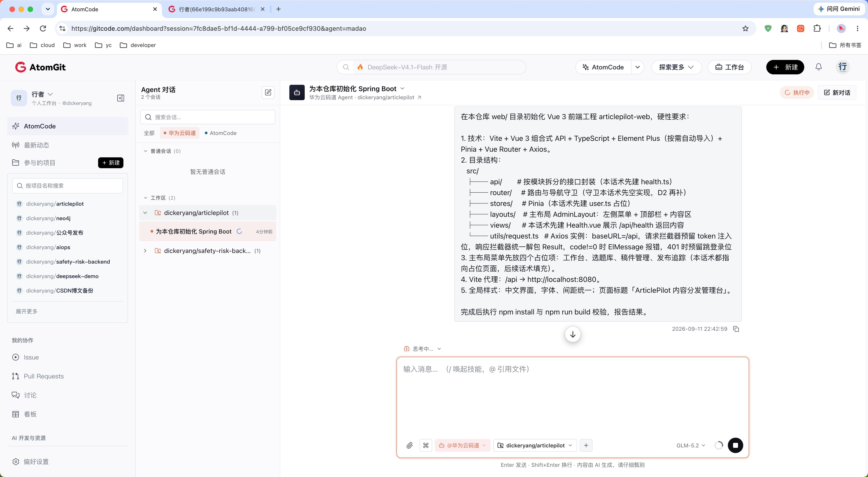Select the 全部 filter tab
Screen dimensions: 868x477
pyautogui.click(x=149, y=133)
